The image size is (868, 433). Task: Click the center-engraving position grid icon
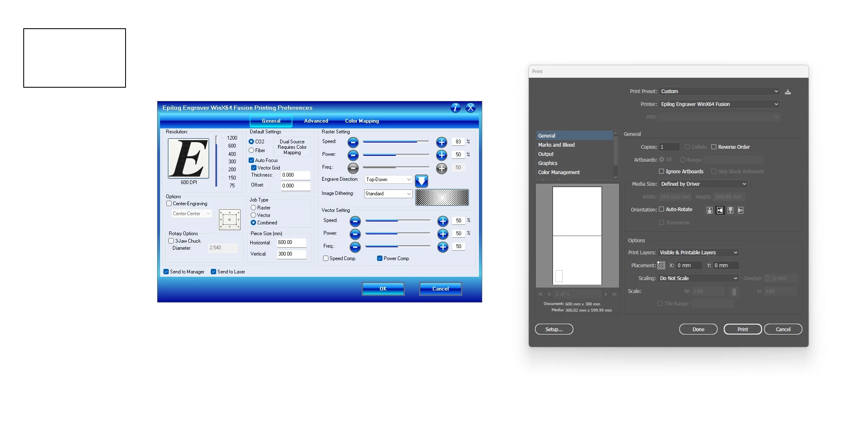point(230,220)
